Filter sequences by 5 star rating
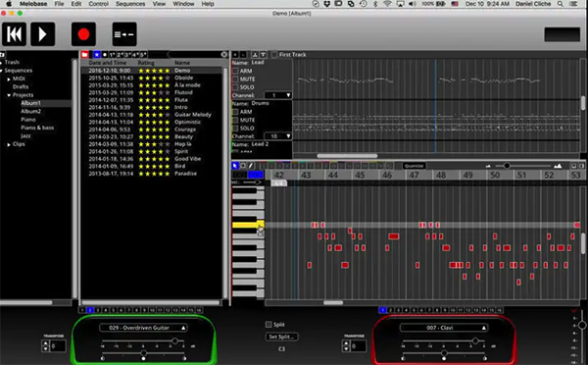The height and width of the screenshot is (365, 588). point(143,54)
